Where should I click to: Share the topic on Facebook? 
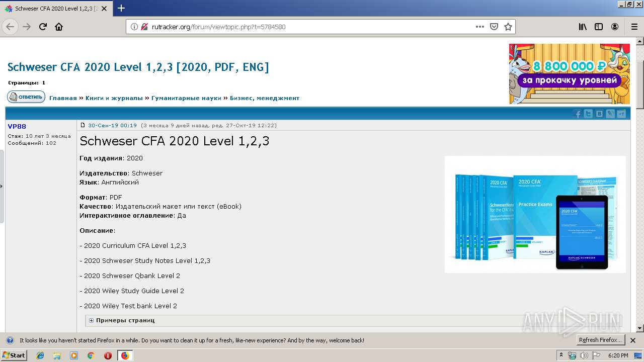tap(578, 114)
